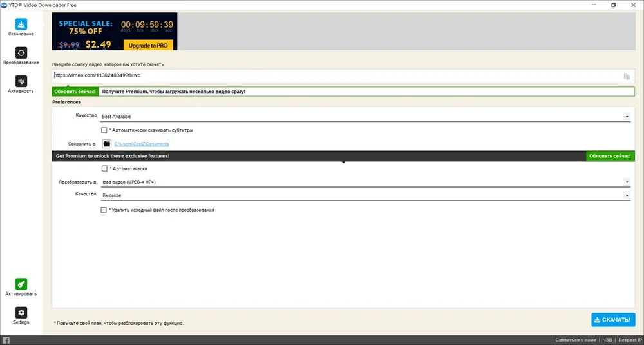Image resolution: width=644 pixels, height=345 pixels.
Task: Open Settings gear icon in sidebar
Action: pyautogui.click(x=21, y=313)
